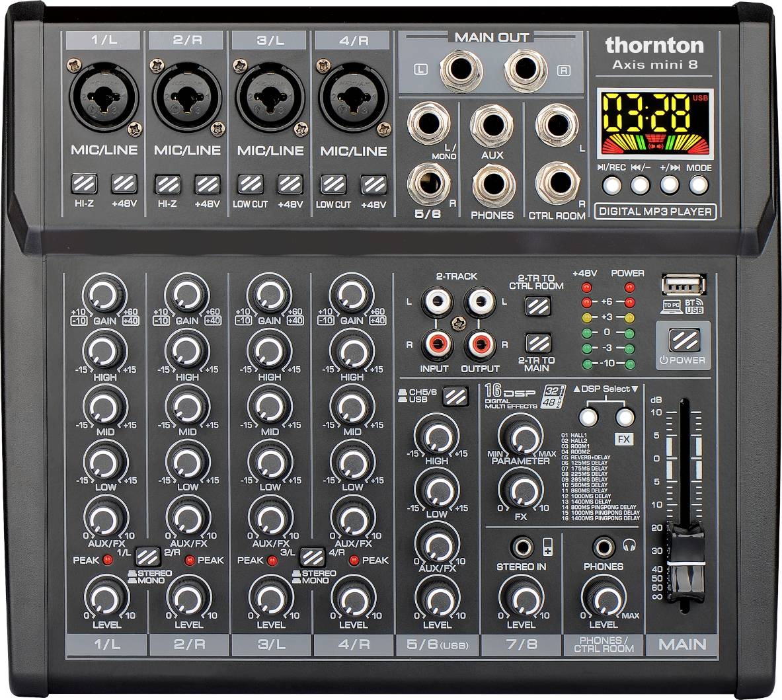Click the PHONES mini jack with headphone icon

604,548
